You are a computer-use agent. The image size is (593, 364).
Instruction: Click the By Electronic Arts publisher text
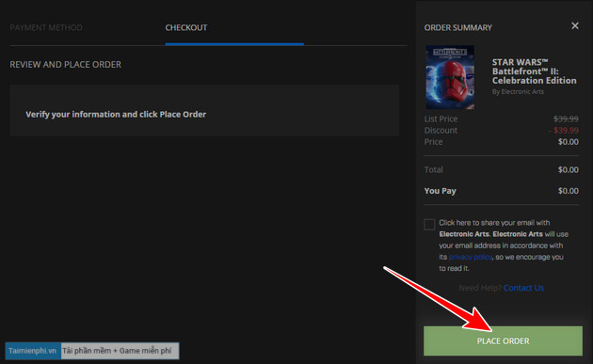(x=518, y=92)
